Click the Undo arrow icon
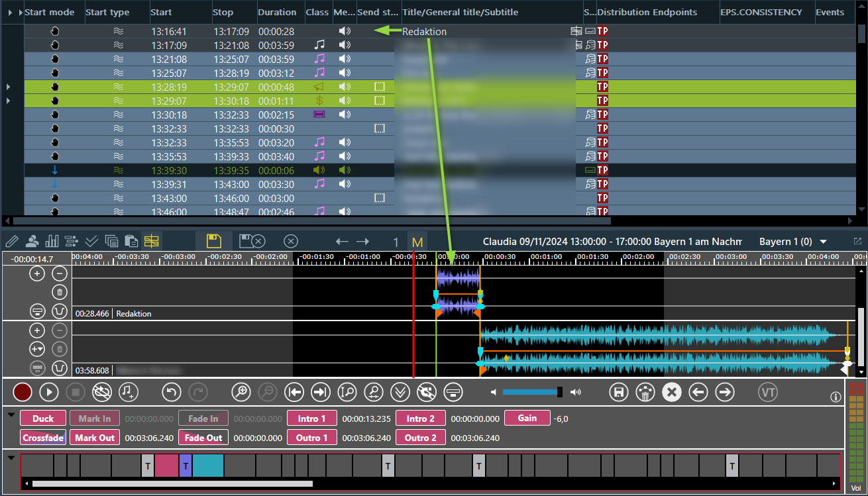The width and height of the screenshot is (868, 496). (171, 392)
